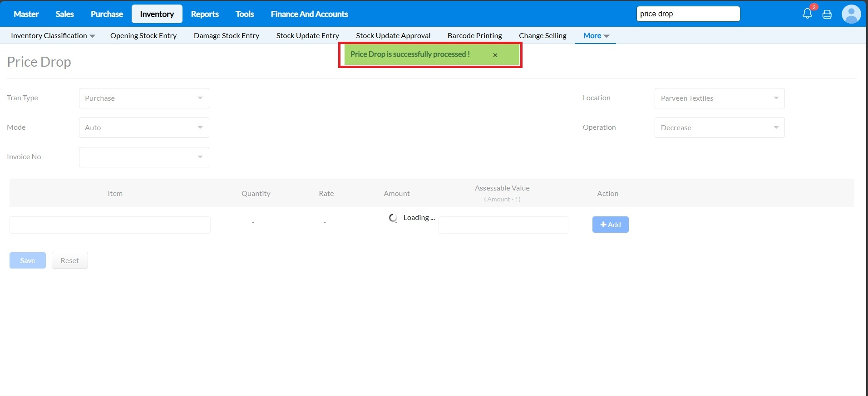The height and width of the screenshot is (396, 868).
Task: Open the Tran Type dropdown
Action: point(144,98)
